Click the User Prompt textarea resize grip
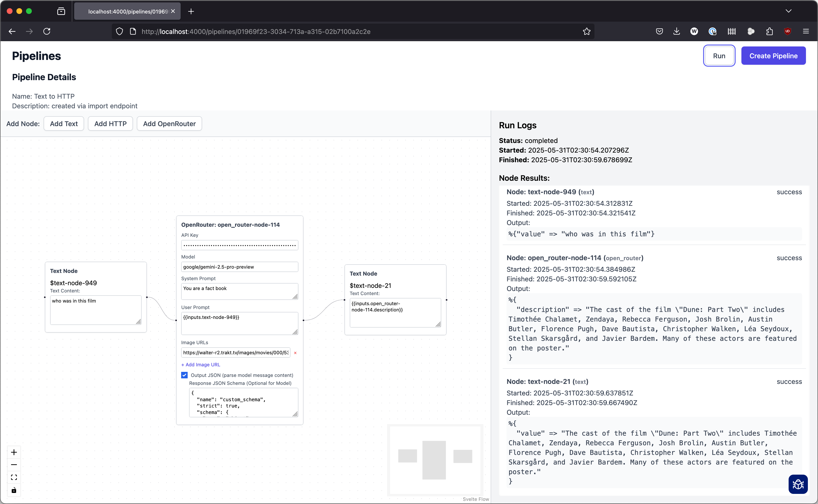This screenshot has height=504, width=818. pos(295,332)
